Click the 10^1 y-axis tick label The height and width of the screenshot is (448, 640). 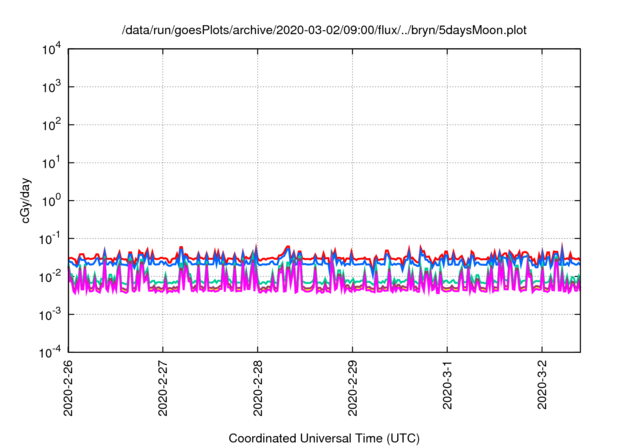[x=51, y=163]
